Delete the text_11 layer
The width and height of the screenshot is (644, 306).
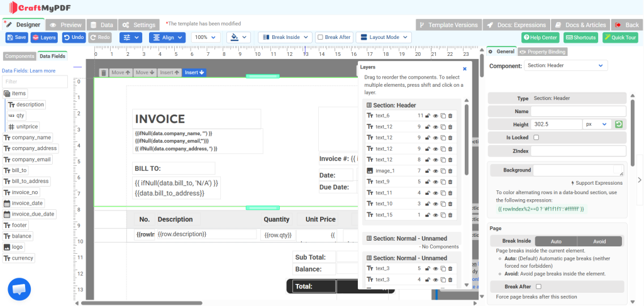point(450,193)
